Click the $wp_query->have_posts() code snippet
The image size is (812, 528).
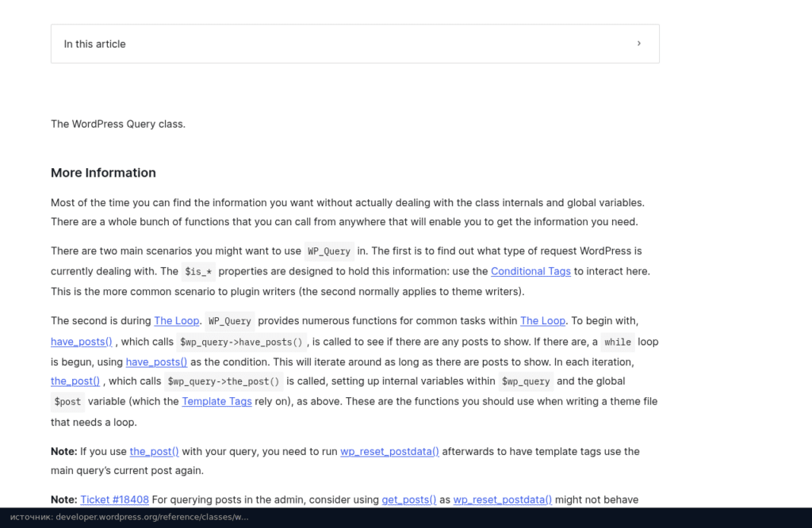tap(241, 342)
